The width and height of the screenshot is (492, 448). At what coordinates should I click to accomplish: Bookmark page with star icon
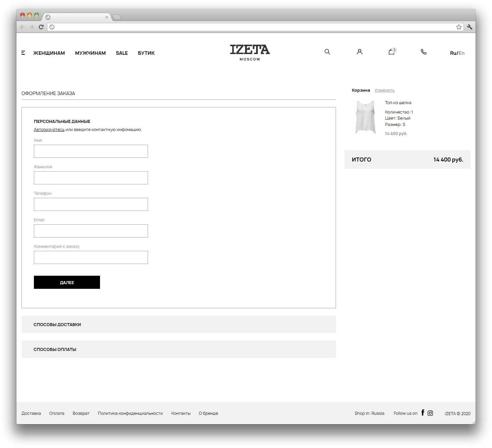pos(459,27)
